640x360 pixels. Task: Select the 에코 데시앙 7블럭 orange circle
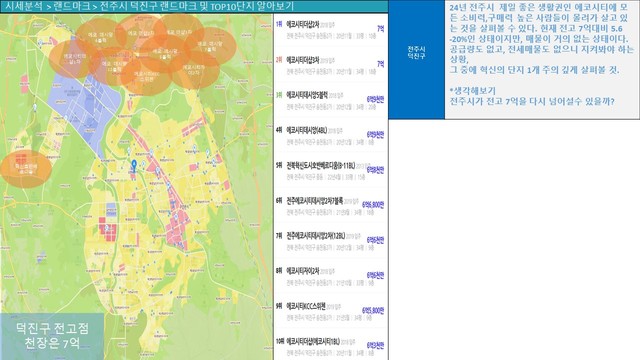point(210,46)
